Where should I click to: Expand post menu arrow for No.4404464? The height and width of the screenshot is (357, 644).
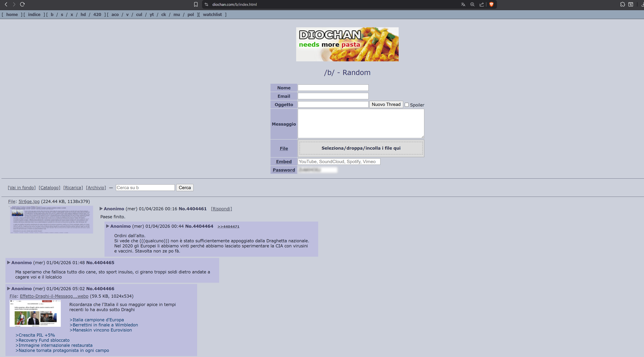click(x=108, y=226)
